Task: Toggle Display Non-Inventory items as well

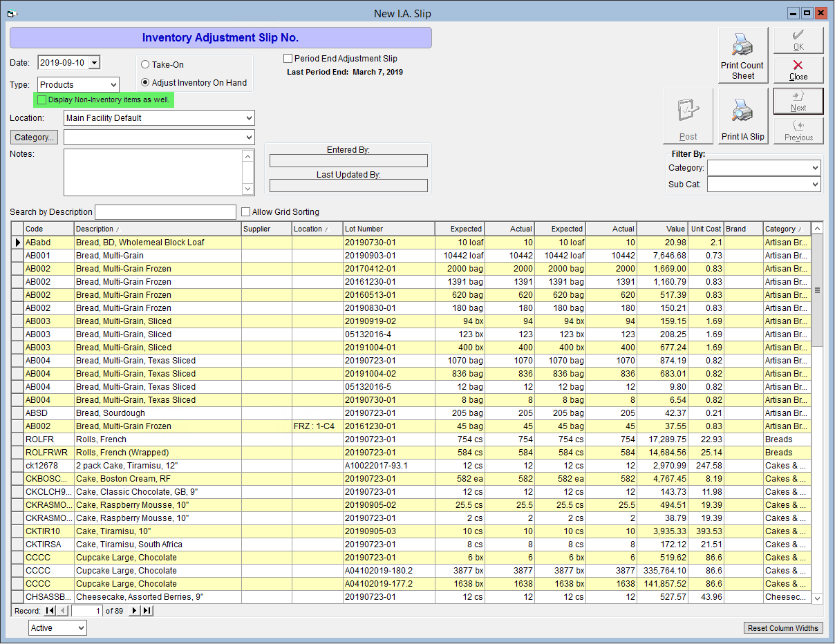Action: [x=42, y=100]
